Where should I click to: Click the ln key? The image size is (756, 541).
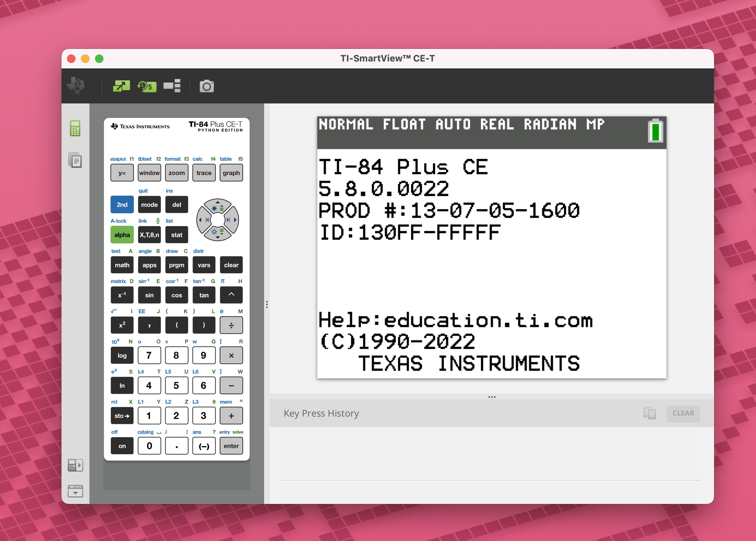pyautogui.click(x=122, y=385)
